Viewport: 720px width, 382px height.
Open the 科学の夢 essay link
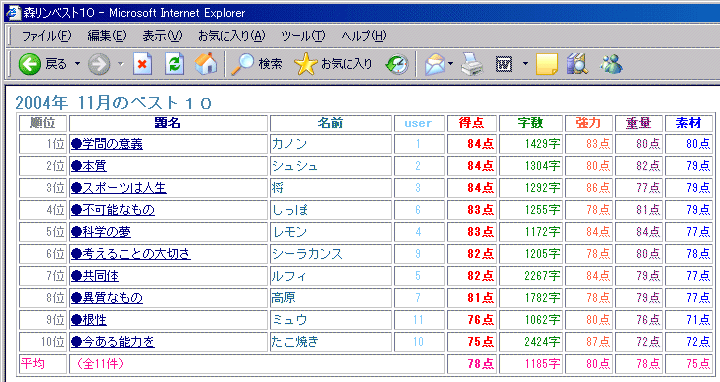[101, 232]
